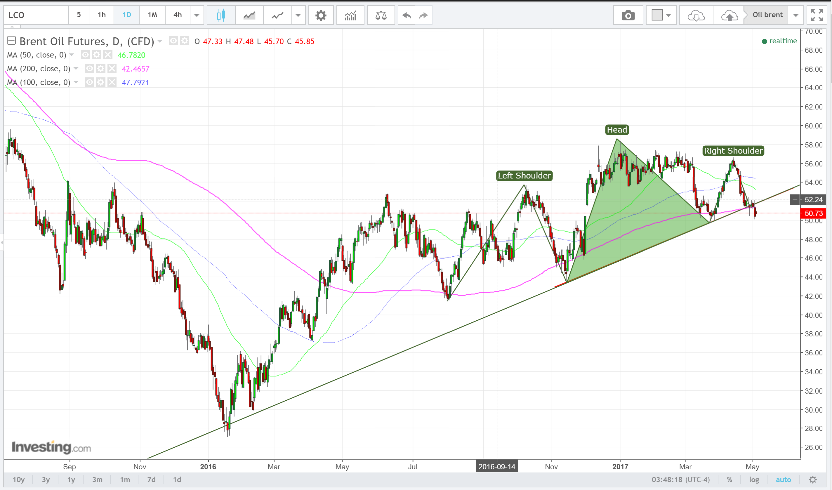Undo last action with the back arrow
The height and width of the screenshot is (490, 832).
tap(407, 15)
